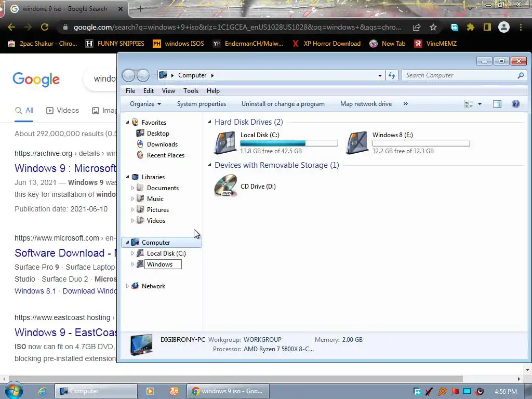Open the Edit menu
Image resolution: width=532 pixels, height=399 pixels.
click(x=148, y=90)
